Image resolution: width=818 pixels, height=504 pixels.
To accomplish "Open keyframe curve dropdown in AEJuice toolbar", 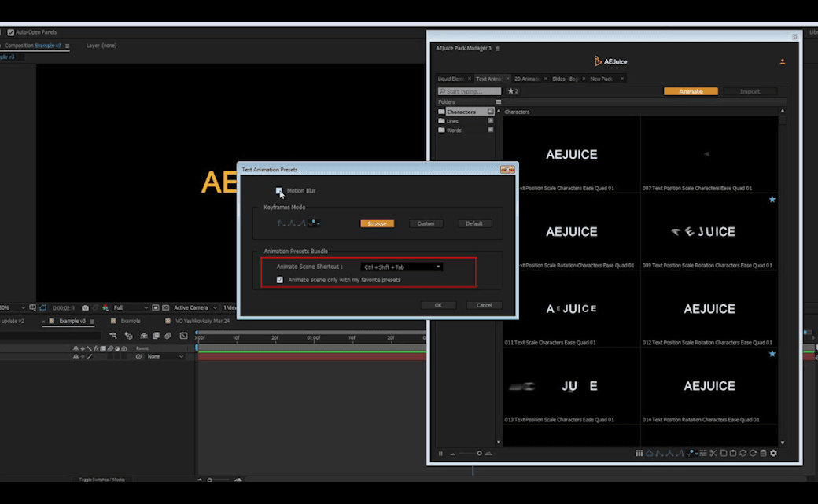I will coord(693,454).
